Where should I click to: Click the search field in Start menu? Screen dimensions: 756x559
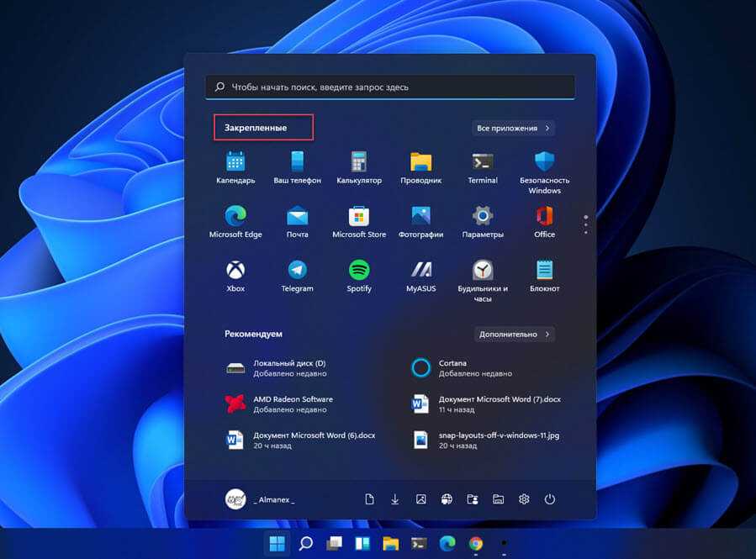(x=390, y=87)
